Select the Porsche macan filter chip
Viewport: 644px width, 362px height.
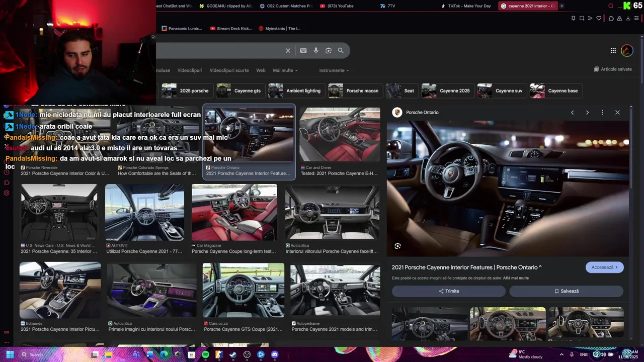tap(354, 90)
